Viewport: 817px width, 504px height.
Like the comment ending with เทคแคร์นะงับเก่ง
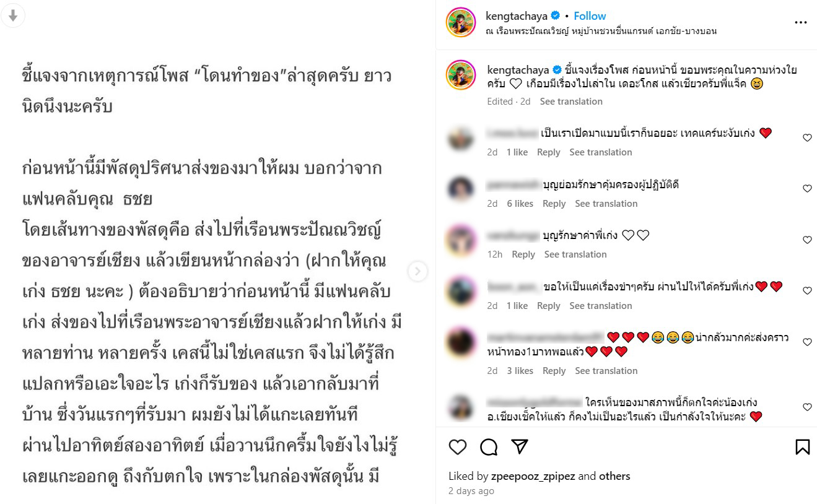coord(807,138)
